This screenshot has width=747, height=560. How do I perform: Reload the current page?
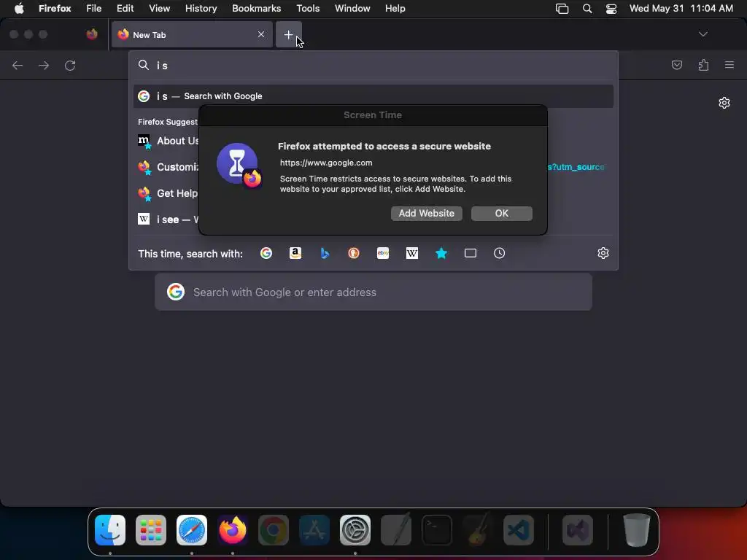pyautogui.click(x=70, y=65)
